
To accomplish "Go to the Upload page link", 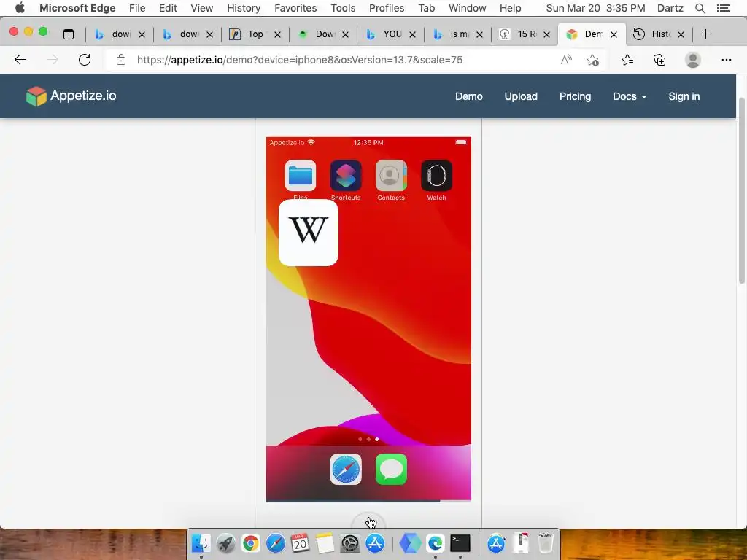I will (x=521, y=96).
